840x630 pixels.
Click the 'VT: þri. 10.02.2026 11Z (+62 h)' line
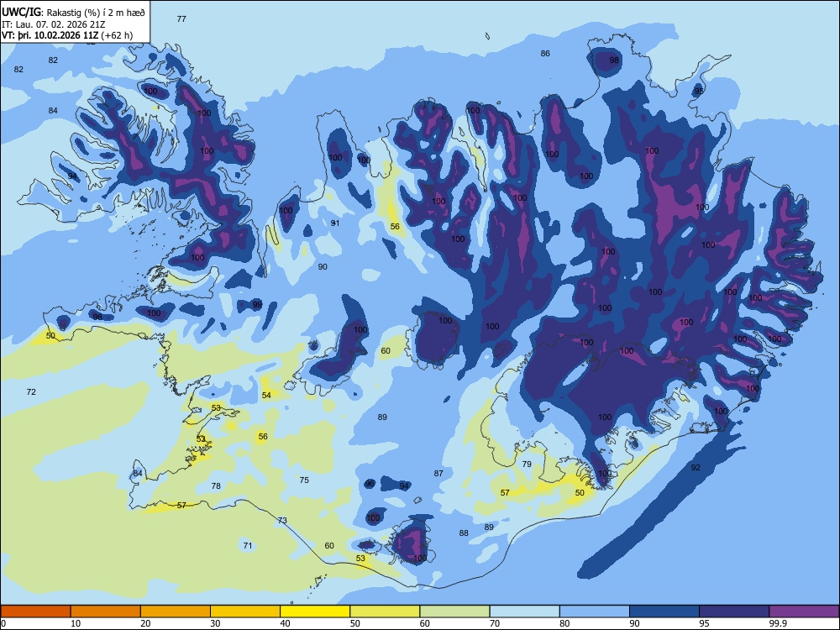(x=67, y=35)
